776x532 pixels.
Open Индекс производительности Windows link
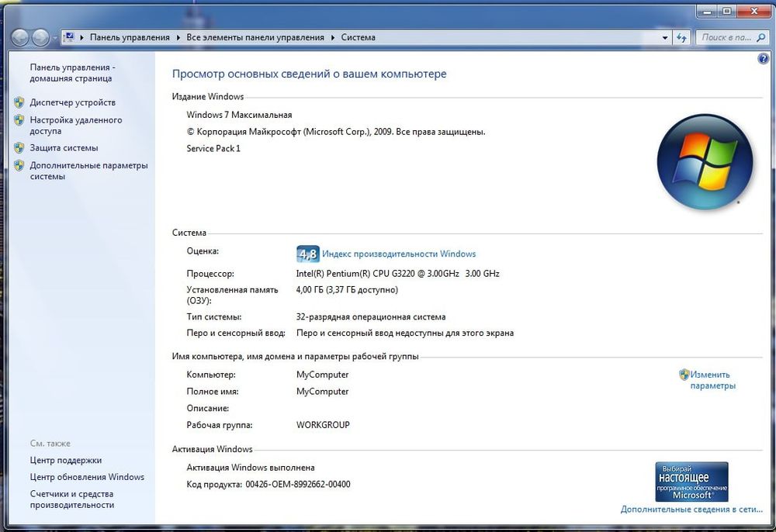point(399,254)
